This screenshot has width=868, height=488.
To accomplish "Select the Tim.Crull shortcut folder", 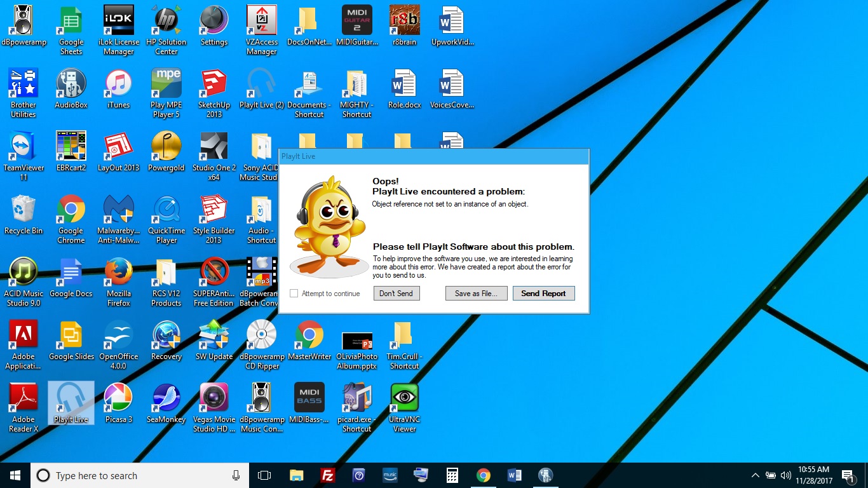I will pos(405,345).
